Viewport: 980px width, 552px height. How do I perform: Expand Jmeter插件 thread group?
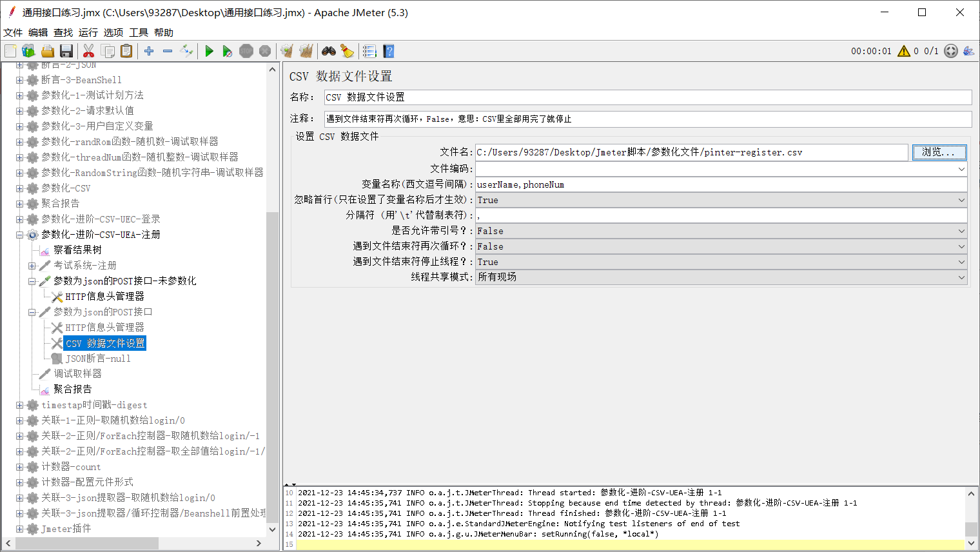19,529
